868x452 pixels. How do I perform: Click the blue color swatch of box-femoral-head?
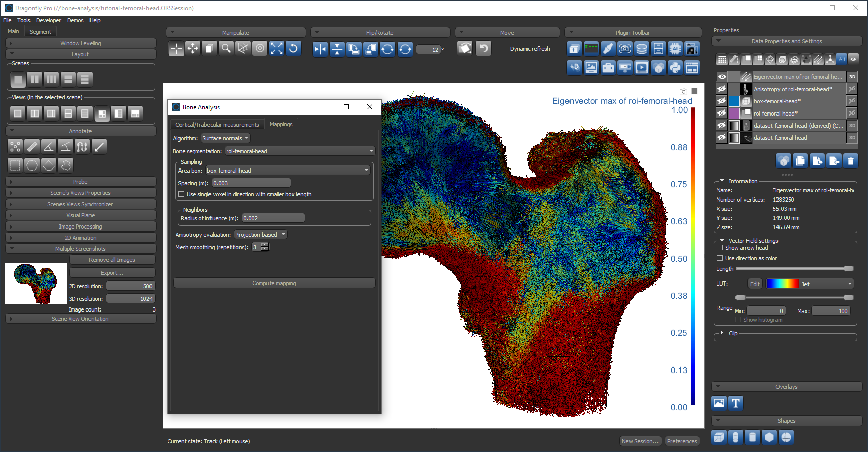point(734,101)
